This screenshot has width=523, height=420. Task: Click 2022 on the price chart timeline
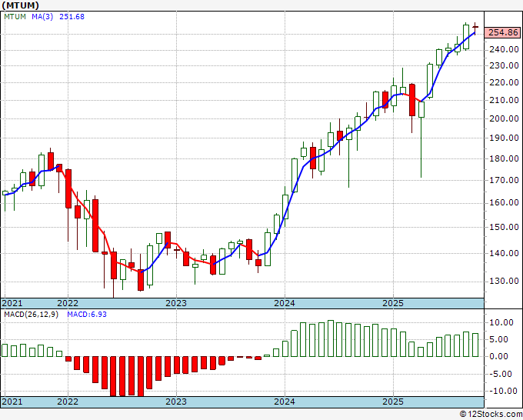[68, 303]
